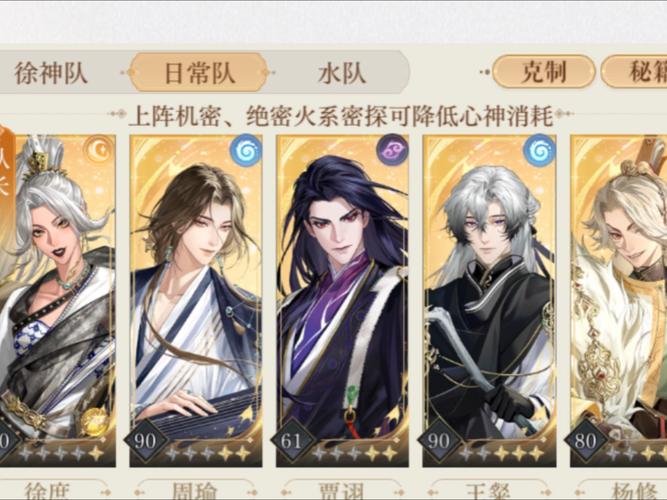The height and width of the screenshot is (500, 667).
Task: Open the 秘籍 button
Action: pyautogui.click(x=635, y=71)
